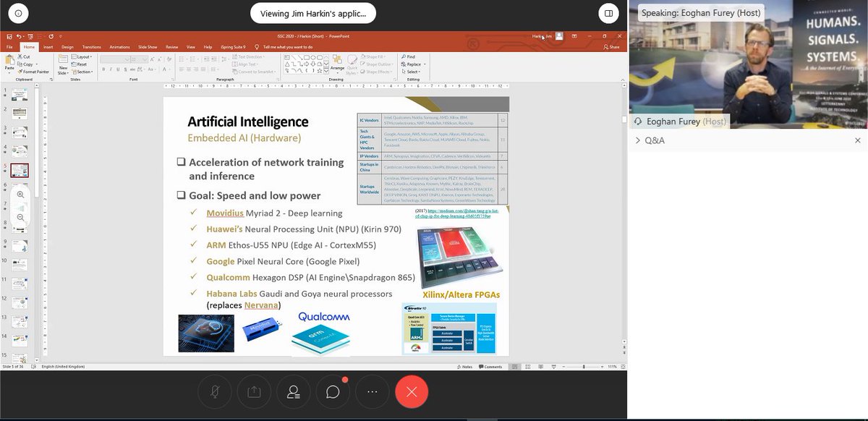Switch to Reading View icon
This screenshot has height=421, width=868.
[x=540, y=367]
